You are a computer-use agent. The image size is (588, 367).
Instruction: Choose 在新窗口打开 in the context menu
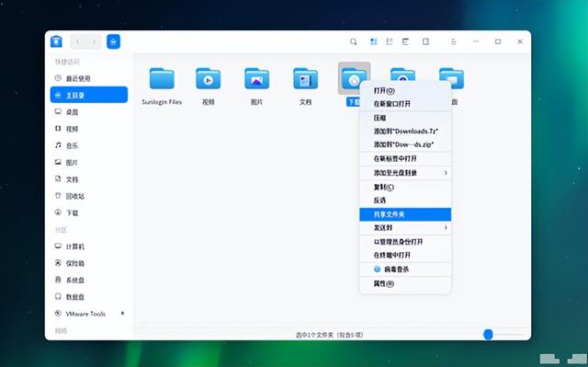point(405,104)
